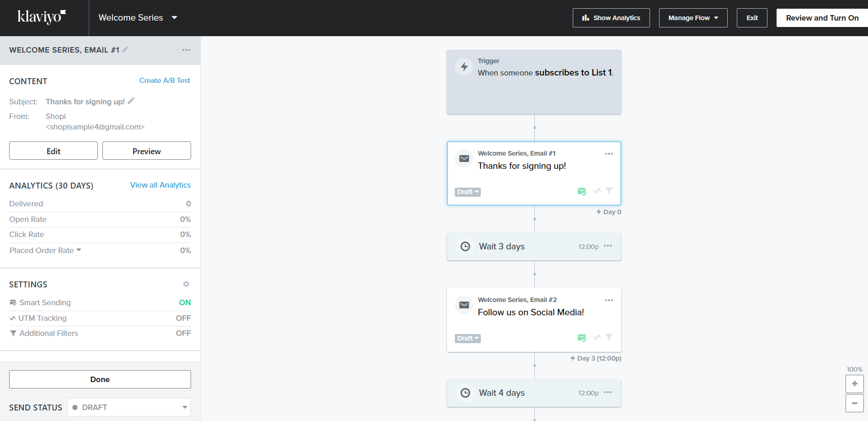This screenshot has height=421, width=868.
Task: Click the Delivered analytics row
Action: coord(100,204)
